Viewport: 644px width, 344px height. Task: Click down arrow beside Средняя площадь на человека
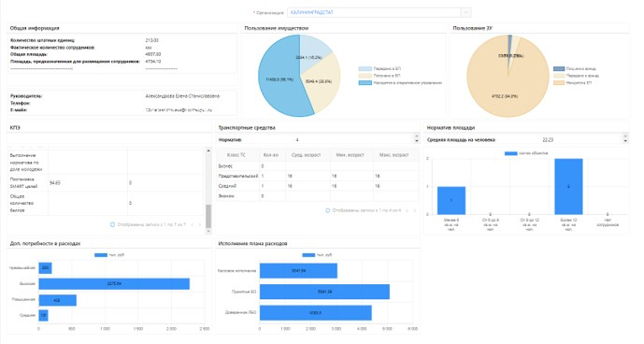coord(625,142)
